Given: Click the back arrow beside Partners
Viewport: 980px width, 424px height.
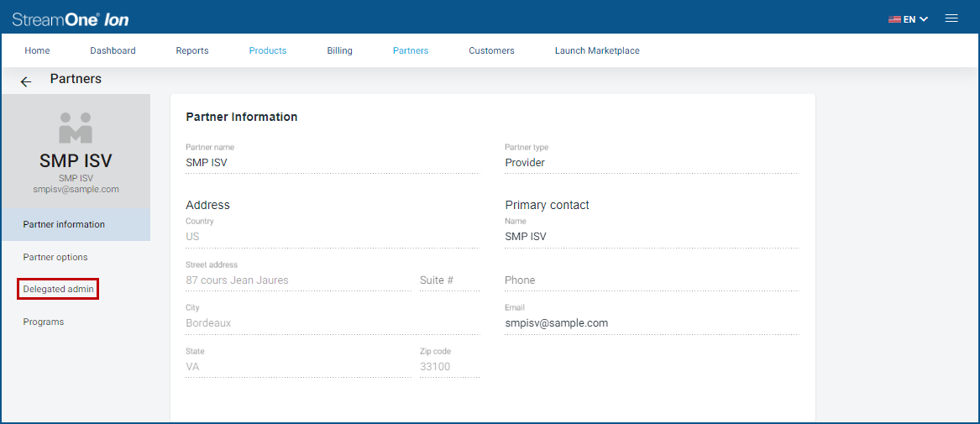Looking at the screenshot, I should [26, 81].
